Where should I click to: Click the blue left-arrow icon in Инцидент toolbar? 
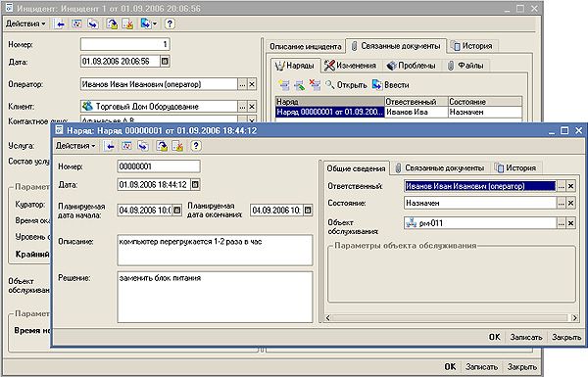pyautogui.click(x=59, y=24)
